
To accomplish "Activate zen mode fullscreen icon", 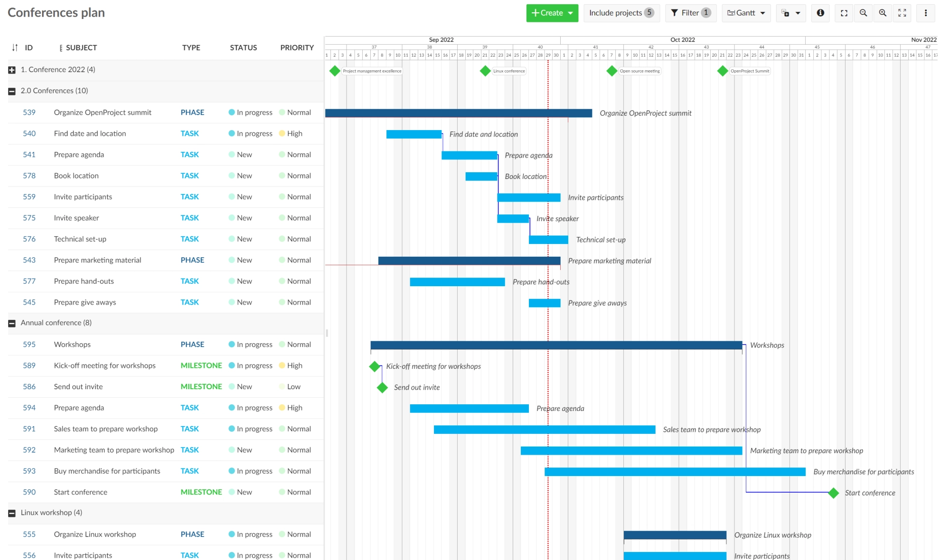I will coord(844,13).
